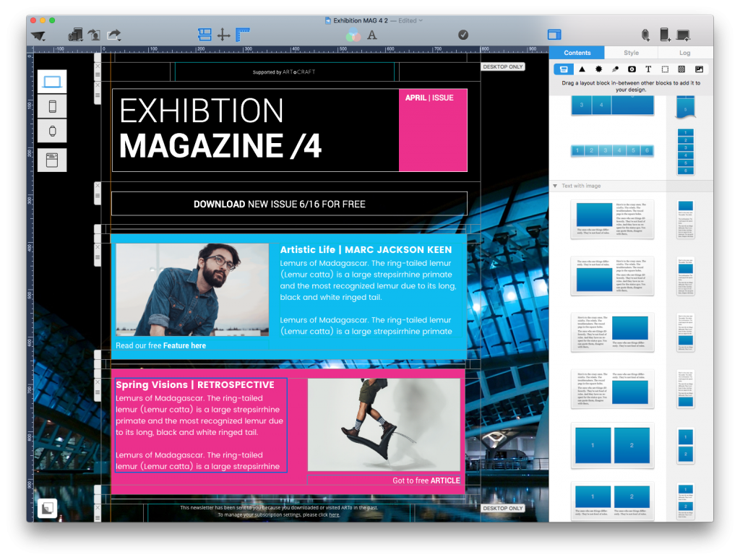The image size is (740, 560).
Task: Select the two-column '1 2' image block
Action: coord(612,446)
